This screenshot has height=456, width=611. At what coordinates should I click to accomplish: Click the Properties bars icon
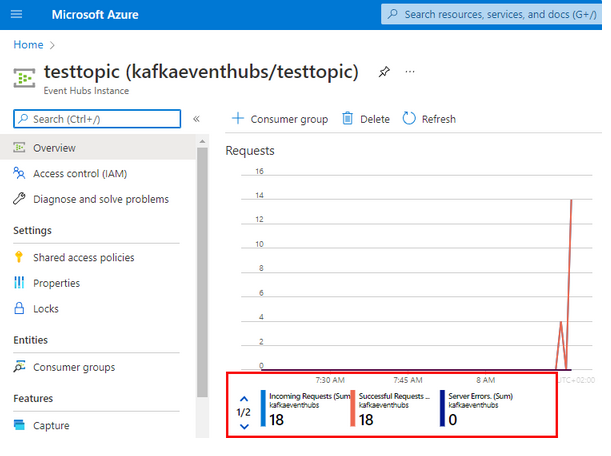click(x=19, y=282)
